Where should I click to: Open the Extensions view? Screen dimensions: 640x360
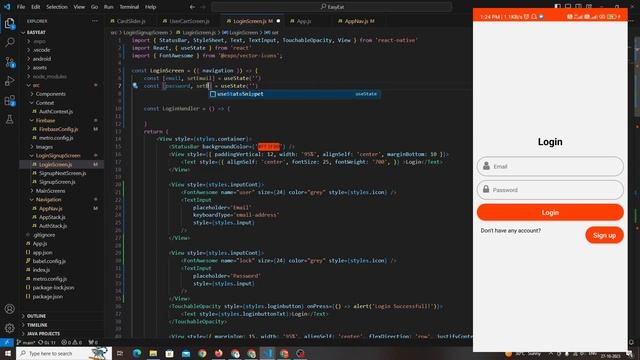point(9,100)
